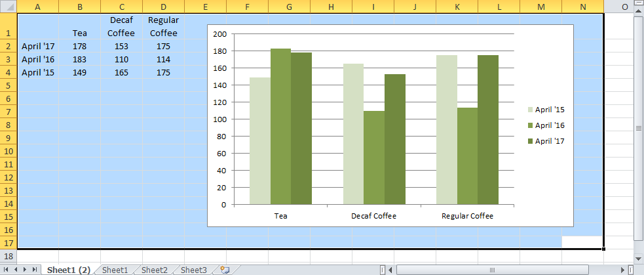Select row 5 header
Screen dimensions: 644x275
[x=9, y=85]
